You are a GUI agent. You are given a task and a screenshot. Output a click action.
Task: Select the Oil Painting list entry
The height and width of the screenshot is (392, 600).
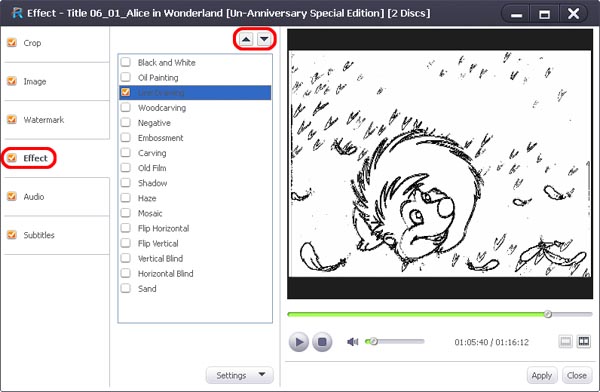point(195,77)
